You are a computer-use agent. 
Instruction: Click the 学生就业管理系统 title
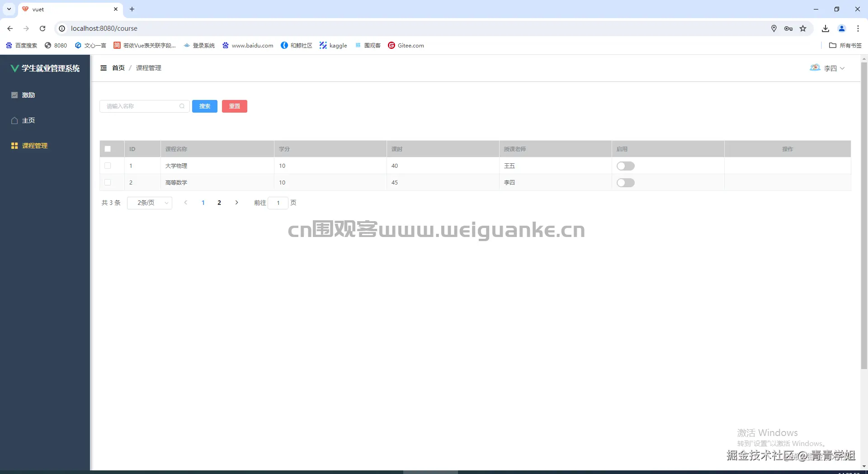[x=51, y=68]
